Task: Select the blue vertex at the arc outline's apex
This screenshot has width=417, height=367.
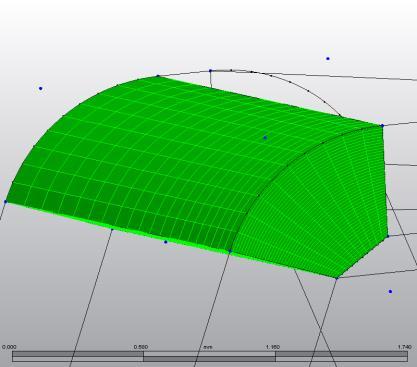Action: pyautogui.click(x=210, y=71)
